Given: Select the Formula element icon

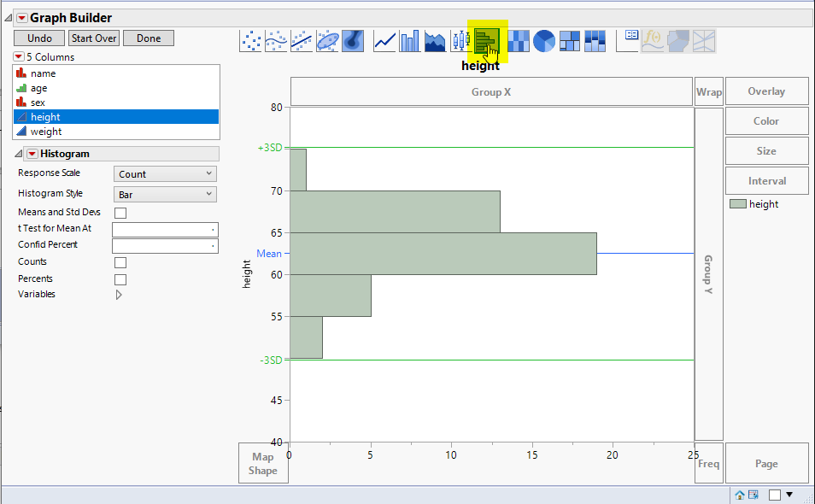Looking at the screenshot, I should click(x=653, y=40).
